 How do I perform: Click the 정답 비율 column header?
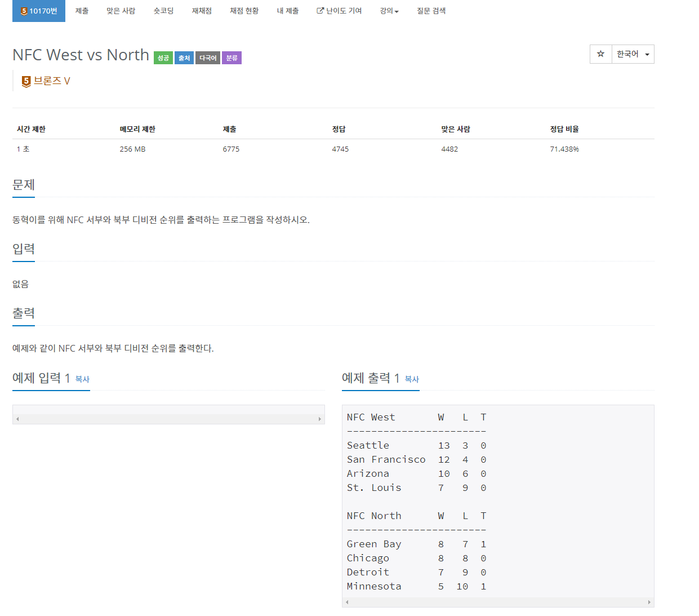(x=564, y=129)
